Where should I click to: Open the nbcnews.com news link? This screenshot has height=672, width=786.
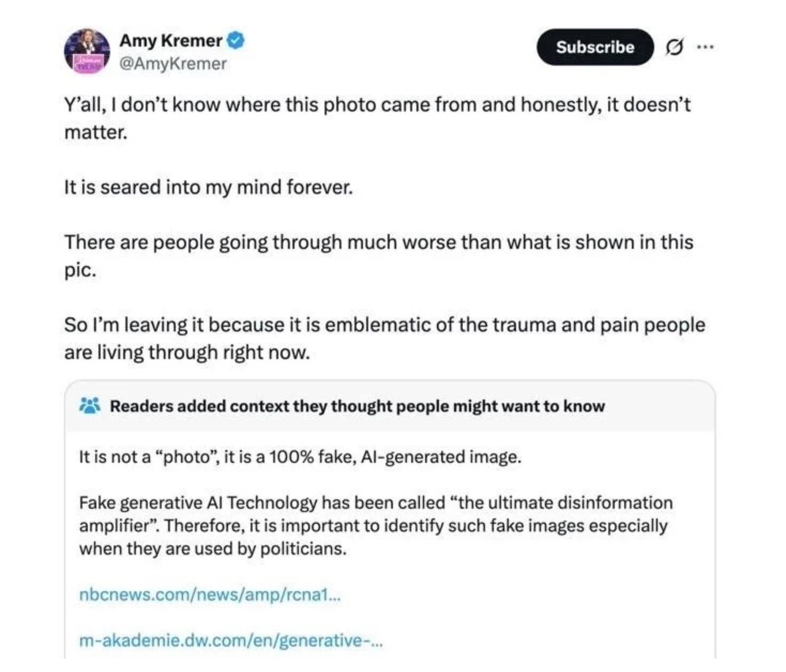pyautogui.click(x=209, y=594)
